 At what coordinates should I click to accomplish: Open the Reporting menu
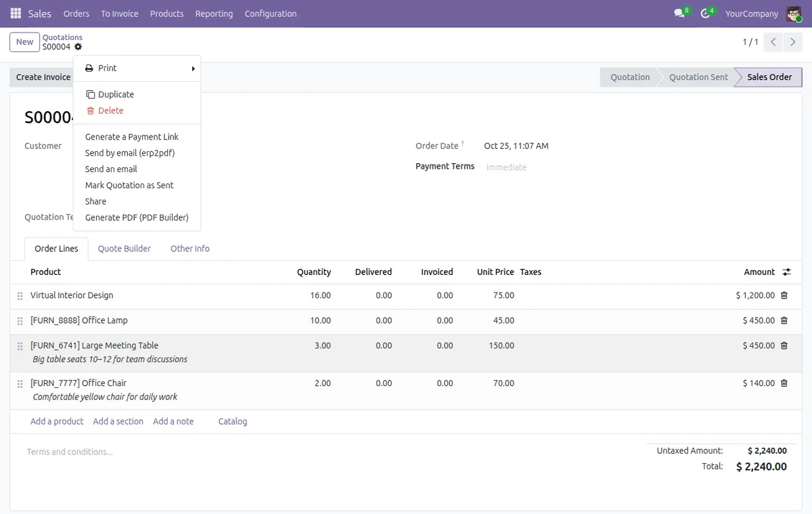tap(214, 14)
